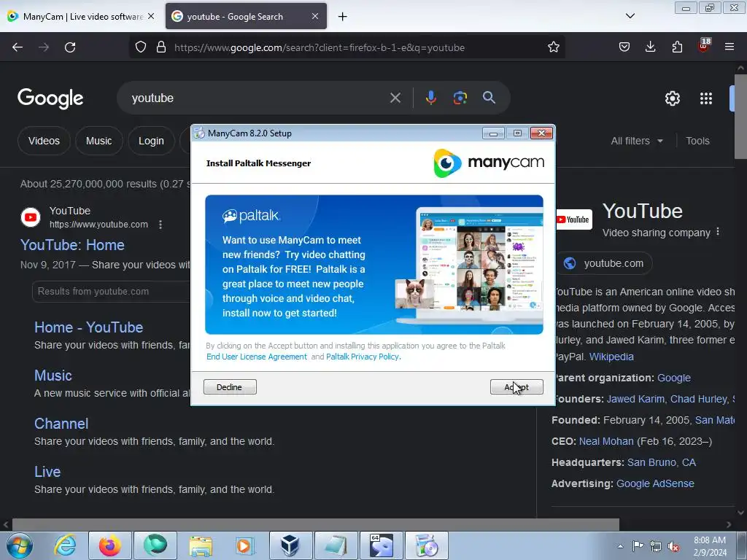747x560 pixels.
Task: Click into the Google search box
Action: pyautogui.click(x=258, y=98)
